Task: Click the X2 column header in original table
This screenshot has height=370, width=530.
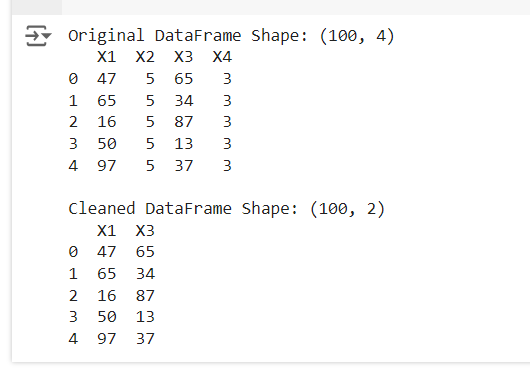Action: click(x=145, y=57)
